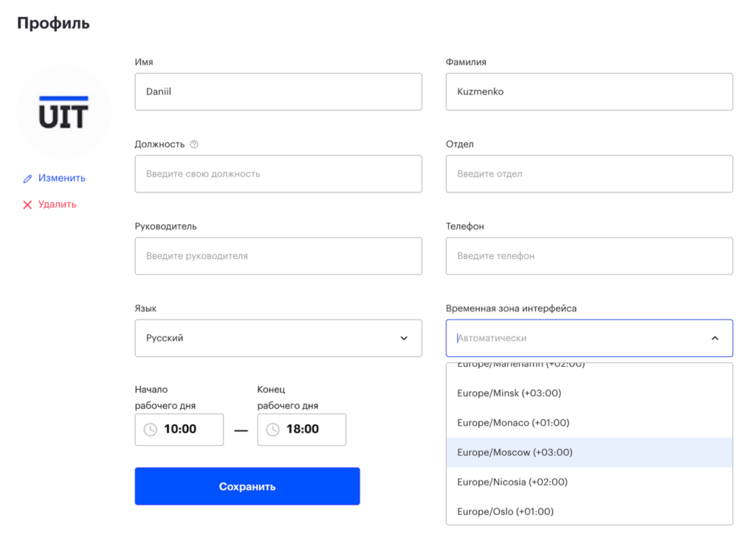Focus the Фамилия field with Kuzmenko
This screenshot has height=549, width=756.
[589, 92]
